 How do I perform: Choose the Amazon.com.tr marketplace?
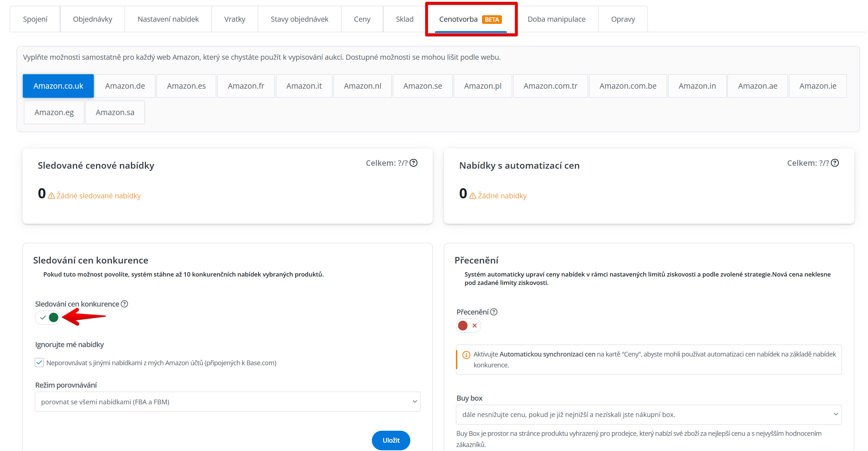550,86
